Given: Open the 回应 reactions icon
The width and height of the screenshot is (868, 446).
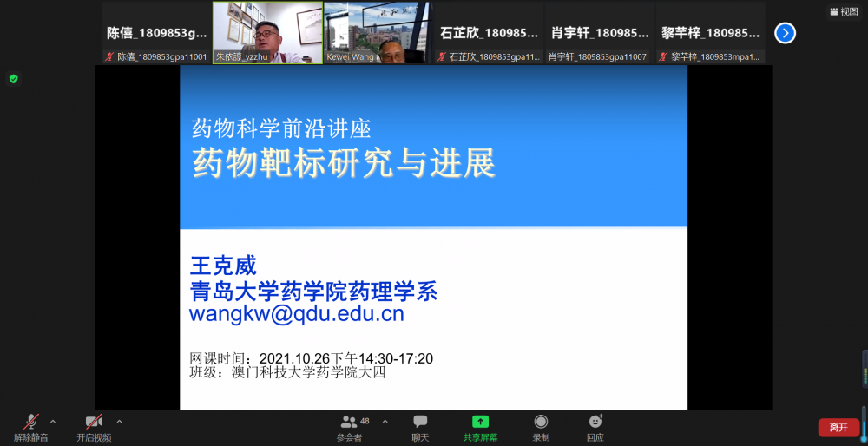Looking at the screenshot, I should (595, 423).
